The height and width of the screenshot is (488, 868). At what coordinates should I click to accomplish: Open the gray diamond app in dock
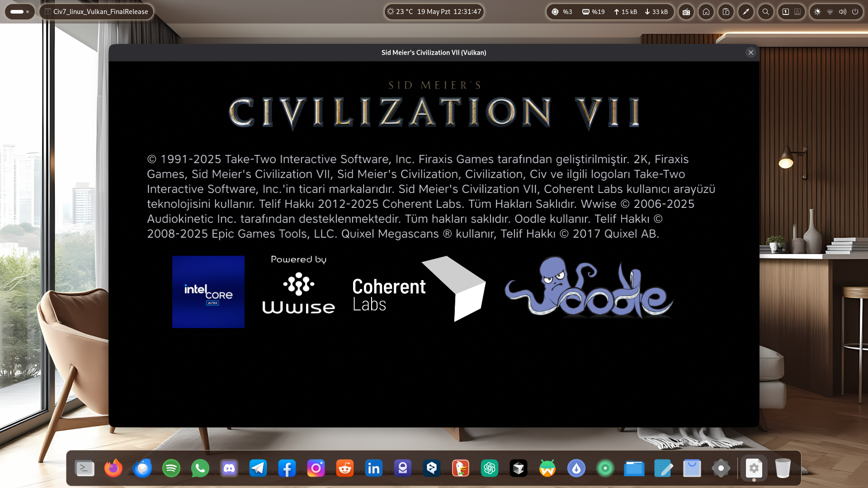721,469
